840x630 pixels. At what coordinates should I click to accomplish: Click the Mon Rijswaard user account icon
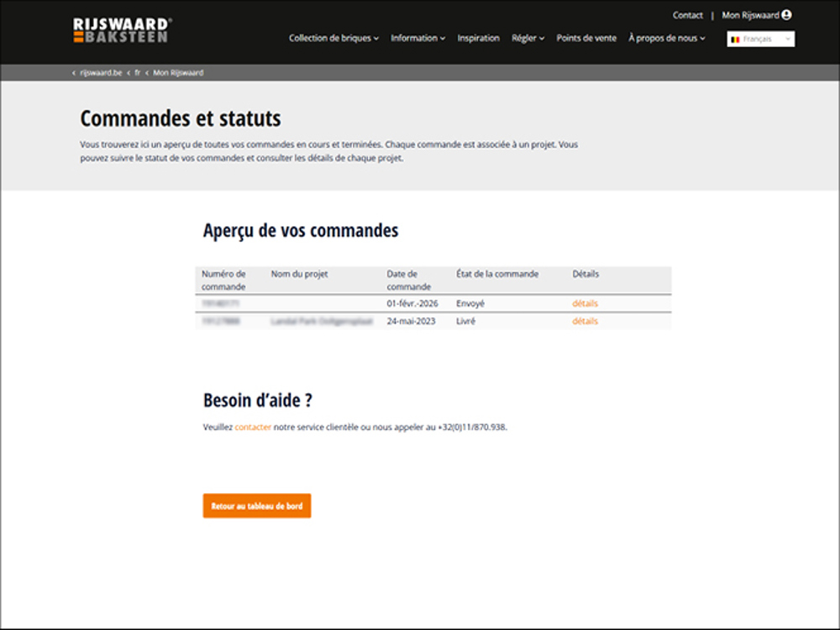786,15
